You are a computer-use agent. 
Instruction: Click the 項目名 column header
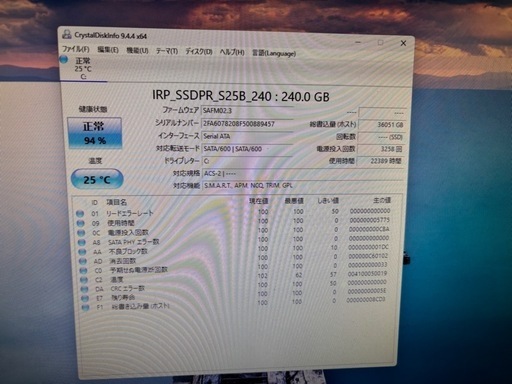click(x=116, y=202)
